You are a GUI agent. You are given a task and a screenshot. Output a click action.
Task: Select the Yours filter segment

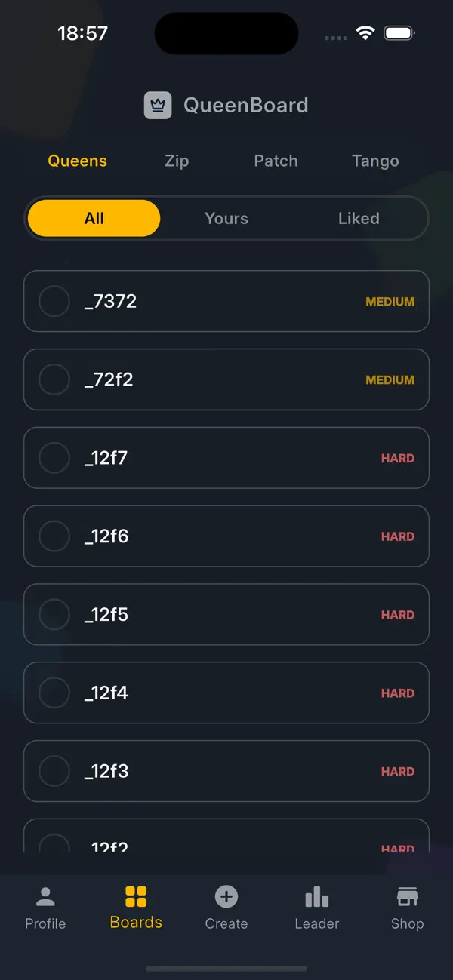coord(226,218)
